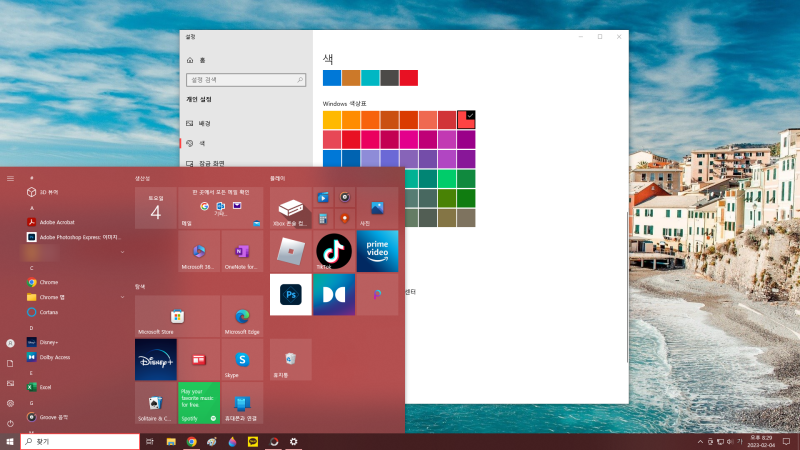The height and width of the screenshot is (450, 800).
Task: Click the user account icon in Start rail
Action: pyautogui.click(x=10, y=343)
